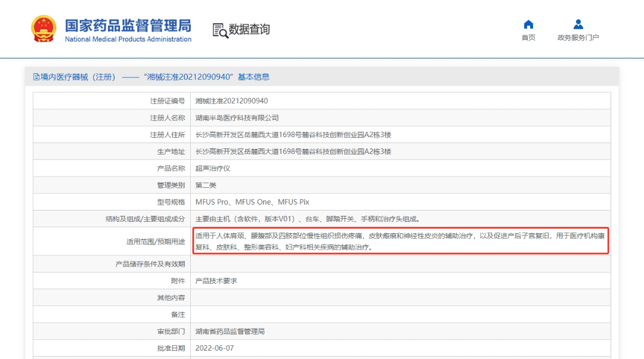Select 湖南省药品监督管理局 approval department
The image size is (644, 359).
[x=230, y=332]
